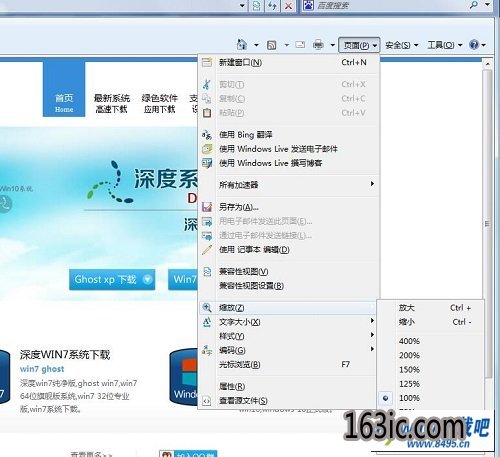Expand the feeds icon dropdown arrow
The height and width of the screenshot is (457, 500).
[286, 45]
